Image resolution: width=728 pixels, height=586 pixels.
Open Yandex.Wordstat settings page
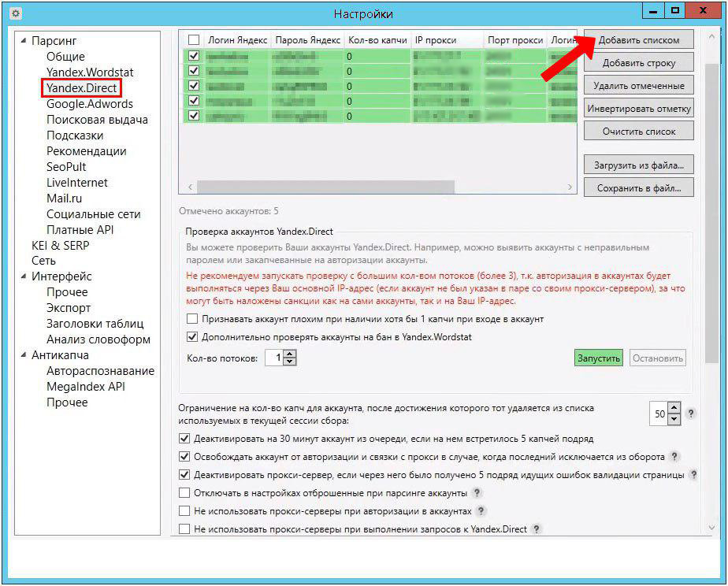(x=90, y=72)
